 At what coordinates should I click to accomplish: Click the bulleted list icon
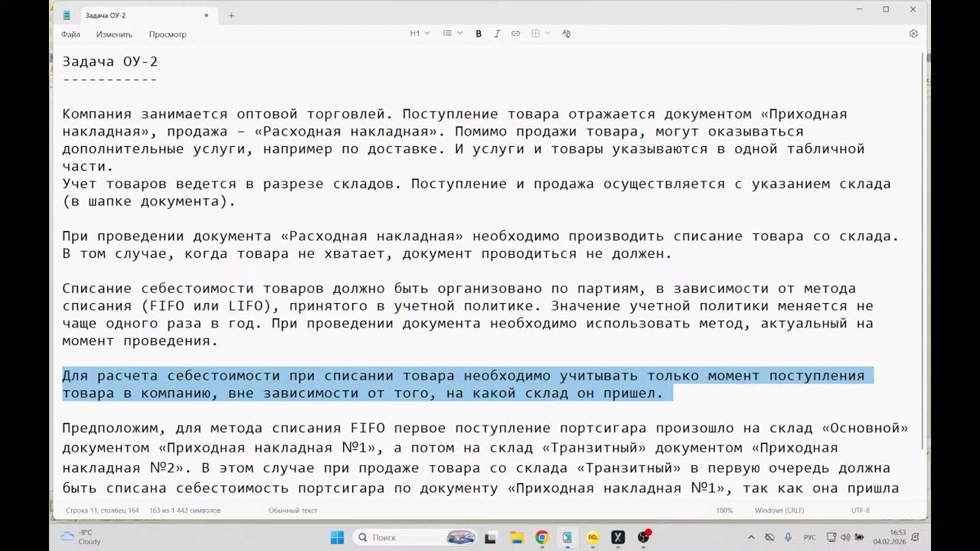[447, 34]
